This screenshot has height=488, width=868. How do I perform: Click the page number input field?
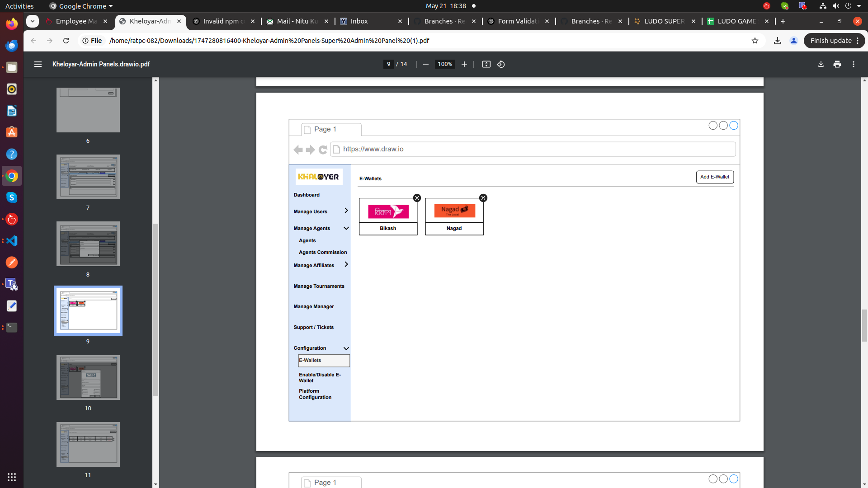[x=388, y=64]
